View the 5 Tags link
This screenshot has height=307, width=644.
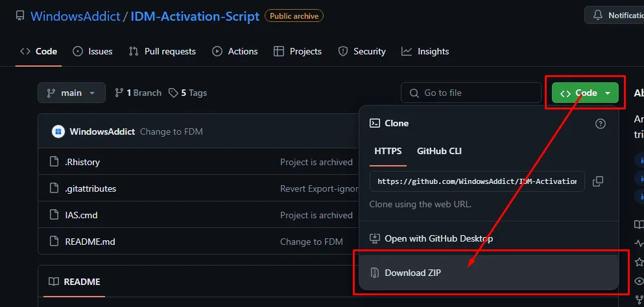click(188, 93)
